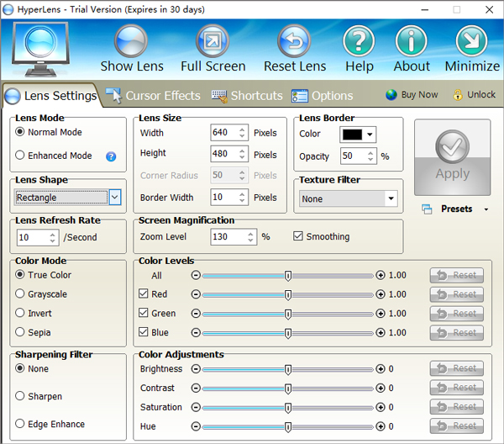Click the Buy Now link
The image size is (504, 444).
[x=412, y=95]
